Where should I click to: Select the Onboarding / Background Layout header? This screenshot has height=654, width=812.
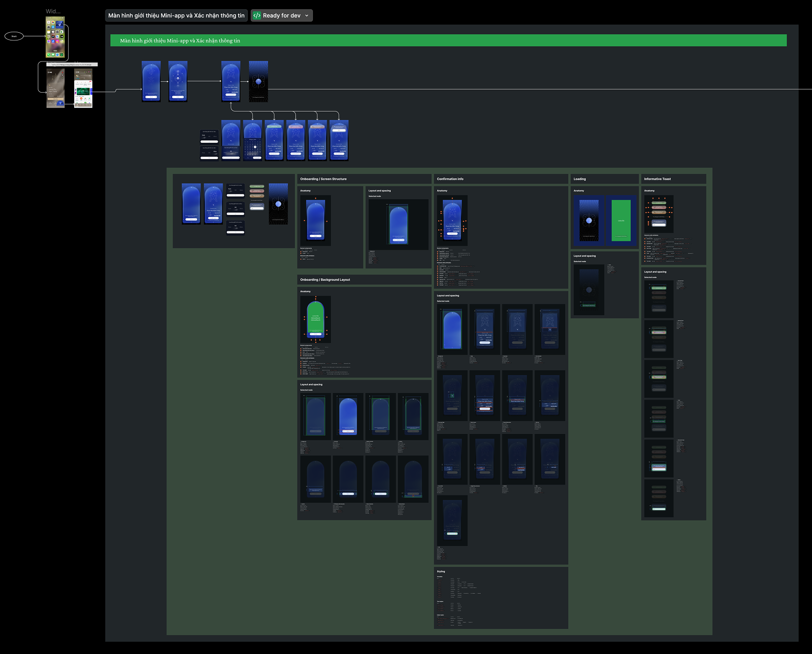point(325,280)
